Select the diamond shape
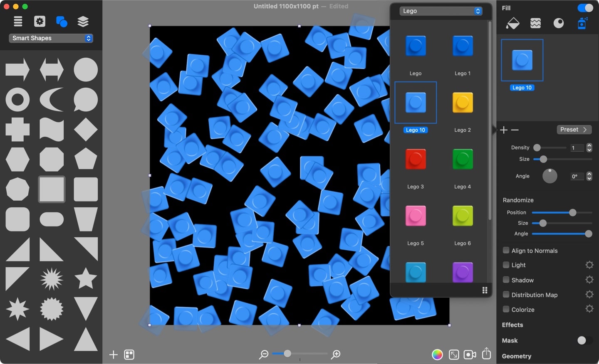 click(86, 130)
